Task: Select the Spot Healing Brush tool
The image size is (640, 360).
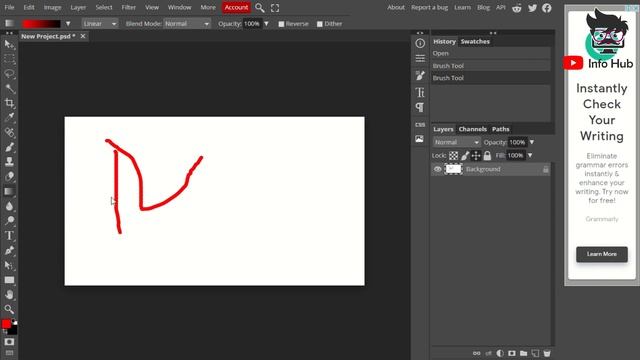Action: (x=9, y=132)
